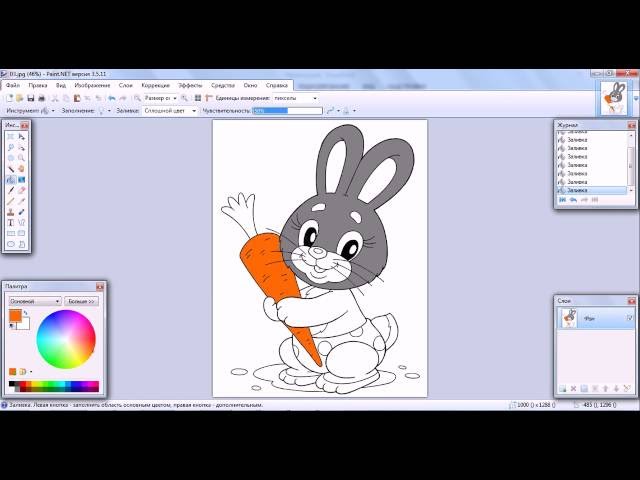Rewind history to the beginning

coord(562,200)
